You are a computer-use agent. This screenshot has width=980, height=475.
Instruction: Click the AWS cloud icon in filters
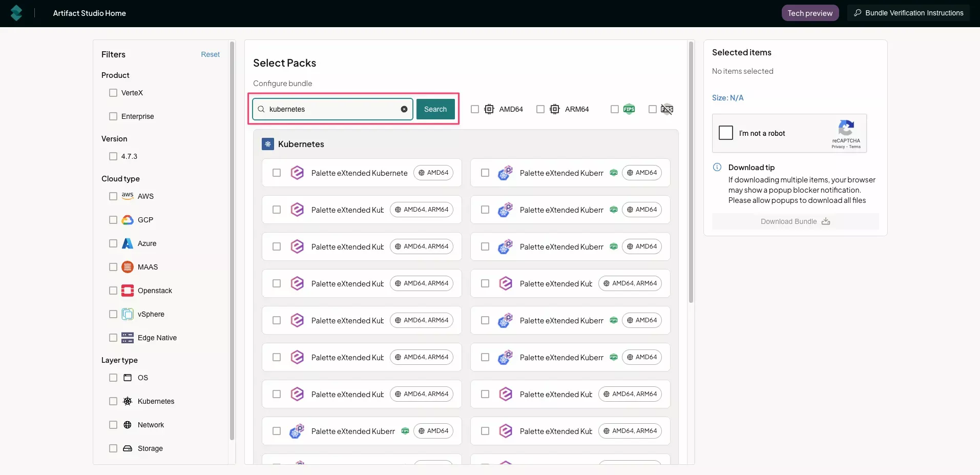128,196
